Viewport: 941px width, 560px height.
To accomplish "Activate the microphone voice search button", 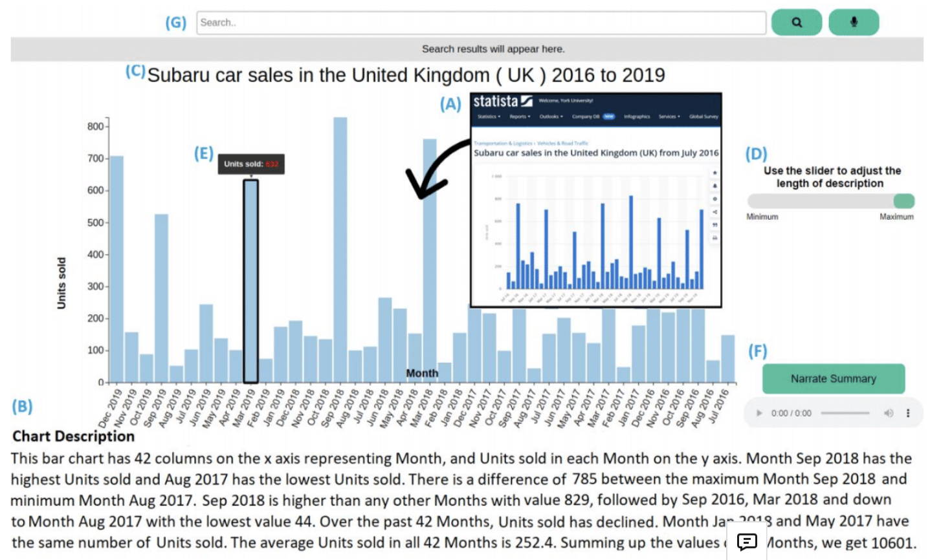I will pyautogui.click(x=854, y=23).
